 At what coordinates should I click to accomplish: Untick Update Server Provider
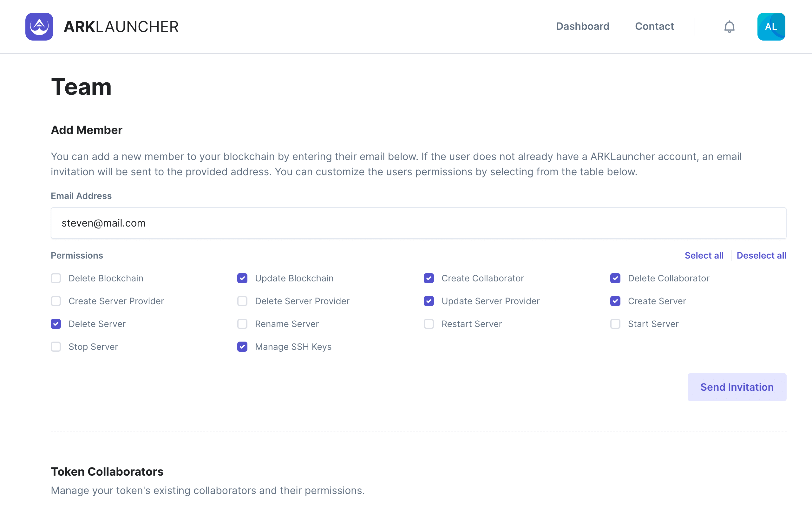point(429,301)
